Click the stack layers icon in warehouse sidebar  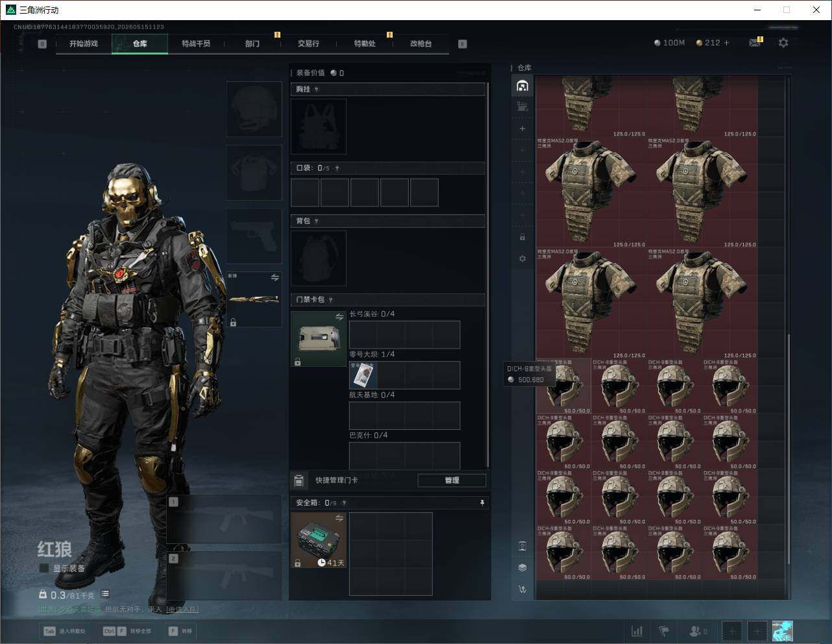point(522,567)
